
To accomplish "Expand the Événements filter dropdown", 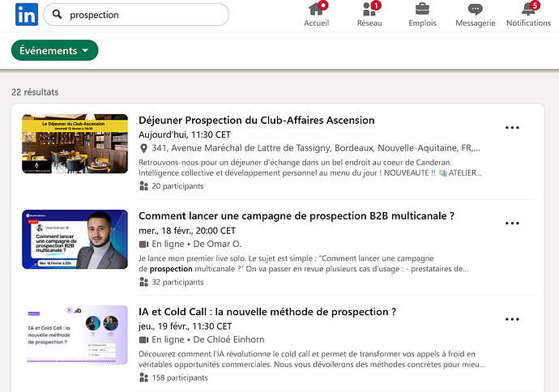I will 55,50.
